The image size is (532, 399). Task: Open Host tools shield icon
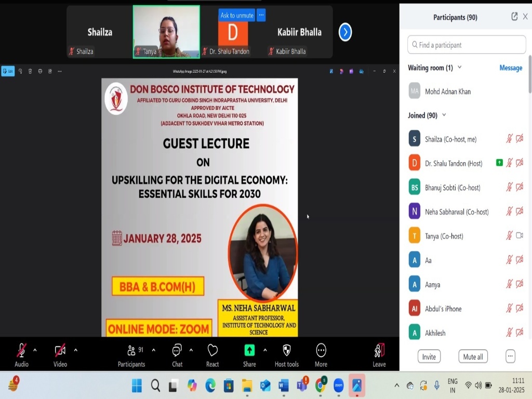pos(286,351)
